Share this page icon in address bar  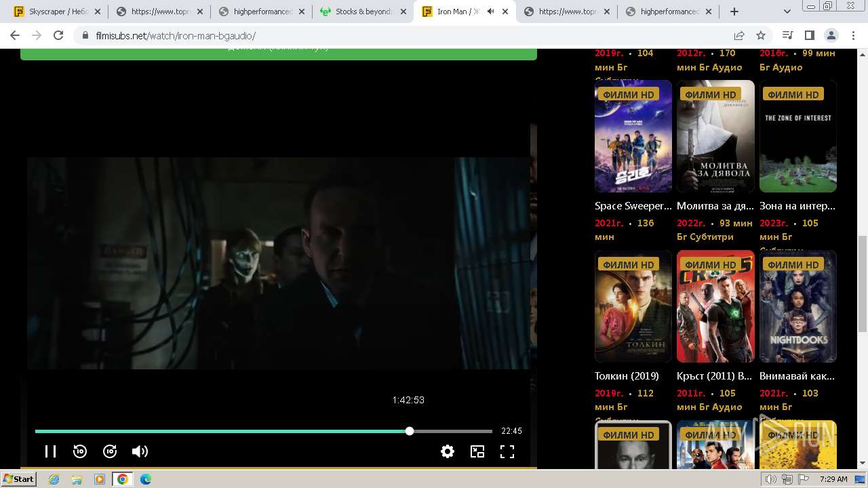(x=739, y=35)
